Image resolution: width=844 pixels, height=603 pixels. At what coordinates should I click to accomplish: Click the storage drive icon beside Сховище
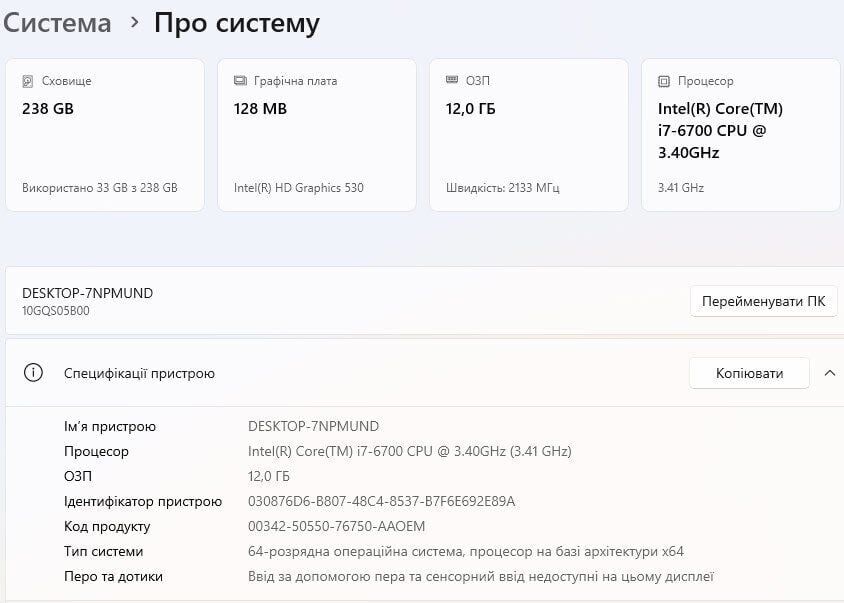tap(28, 81)
